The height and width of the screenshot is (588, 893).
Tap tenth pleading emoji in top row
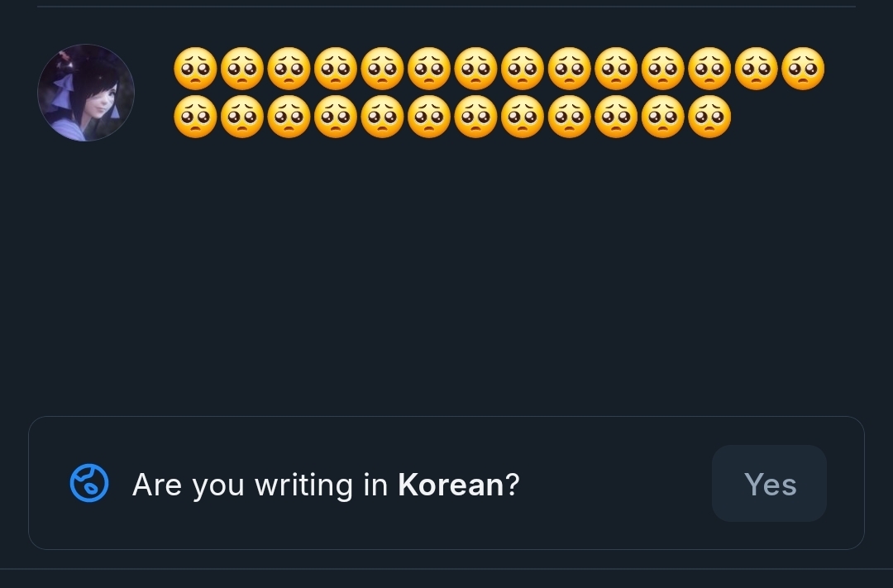[x=616, y=69]
